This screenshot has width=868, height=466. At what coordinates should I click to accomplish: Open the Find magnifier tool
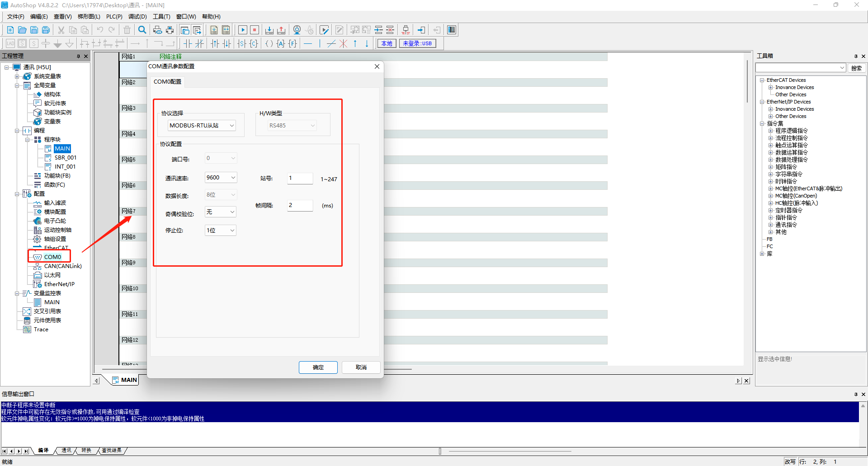coord(142,30)
